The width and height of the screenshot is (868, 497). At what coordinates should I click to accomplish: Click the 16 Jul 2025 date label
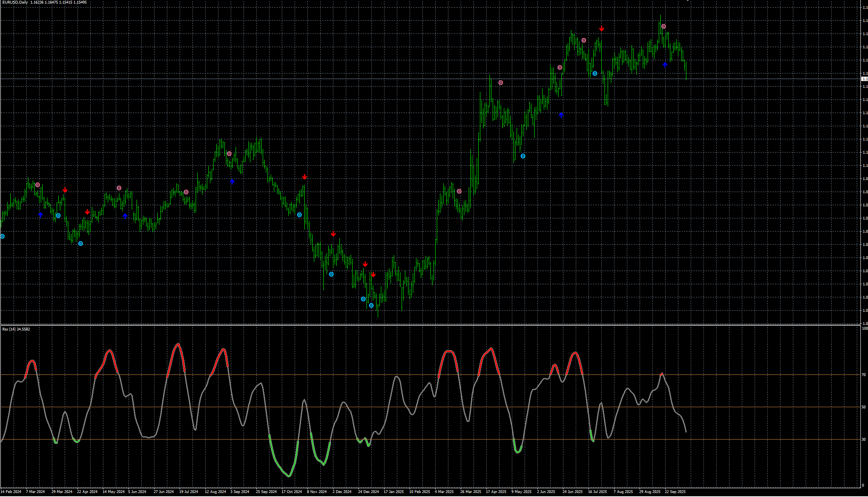click(597, 492)
